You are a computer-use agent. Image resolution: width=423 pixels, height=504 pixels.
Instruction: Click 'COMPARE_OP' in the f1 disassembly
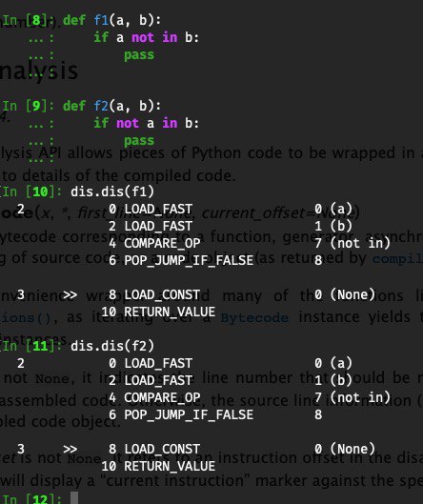click(x=162, y=243)
